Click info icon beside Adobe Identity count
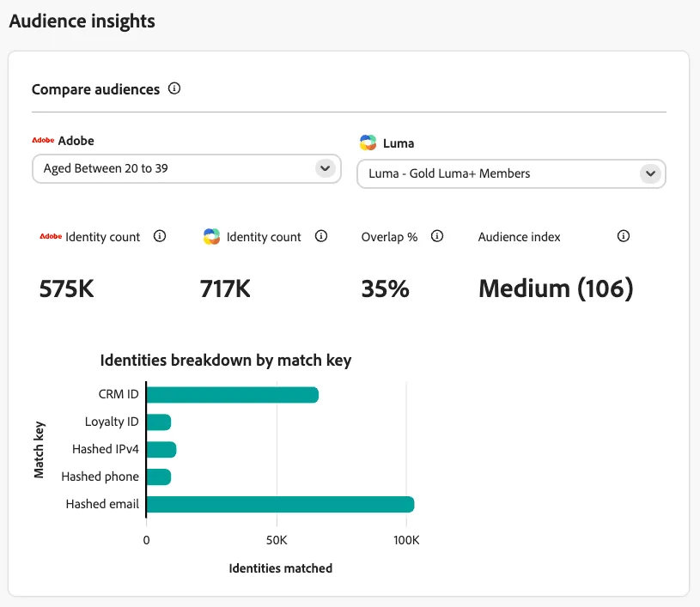The width and height of the screenshot is (700, 607). pyautogui.click(x=160, y=235)
